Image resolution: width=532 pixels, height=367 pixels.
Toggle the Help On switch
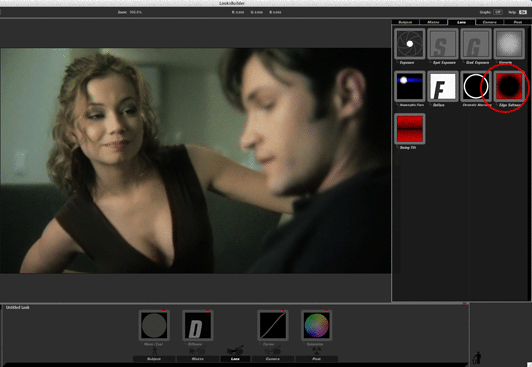click(x=523, y=12)
